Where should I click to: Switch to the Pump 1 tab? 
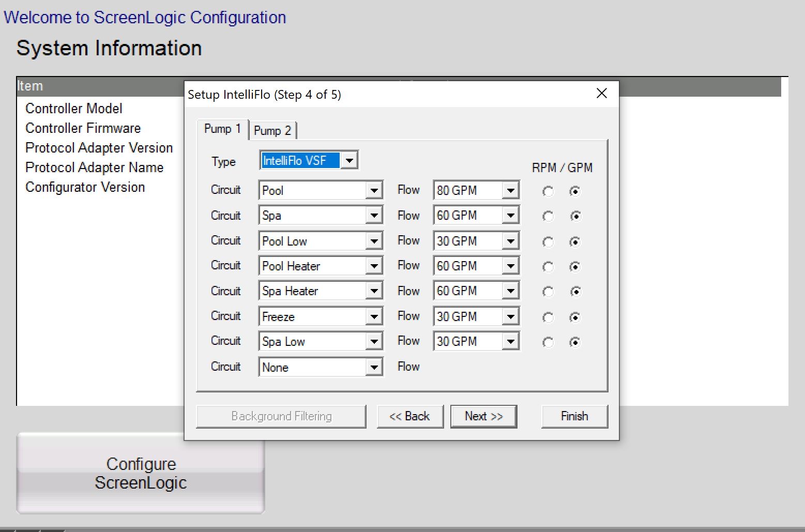point(222,129)
